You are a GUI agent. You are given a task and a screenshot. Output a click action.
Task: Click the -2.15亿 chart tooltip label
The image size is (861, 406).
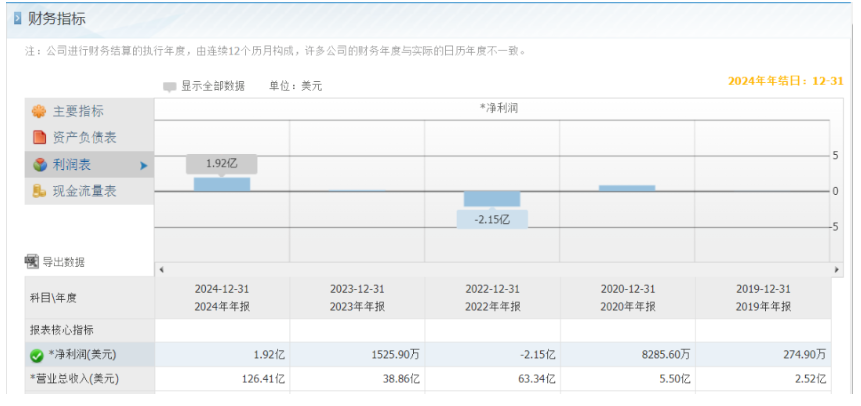click(x=493, y=219)
